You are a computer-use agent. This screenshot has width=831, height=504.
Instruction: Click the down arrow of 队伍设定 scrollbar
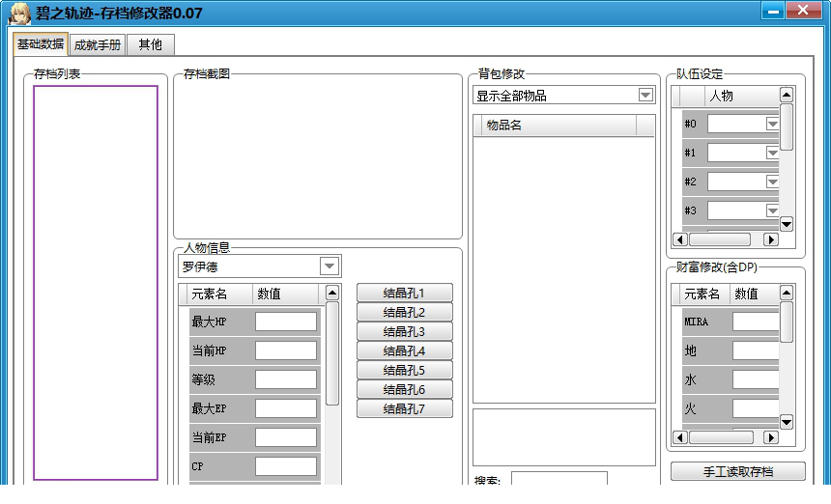(787, 224)
